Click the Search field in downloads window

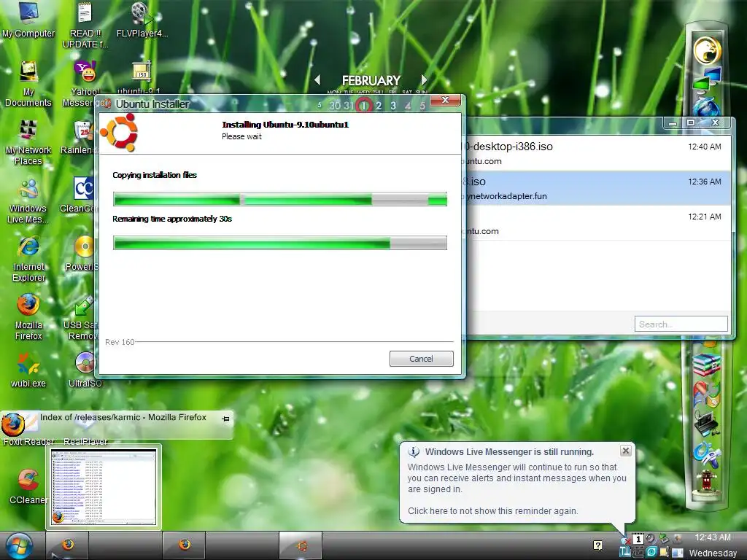(681, 324)
